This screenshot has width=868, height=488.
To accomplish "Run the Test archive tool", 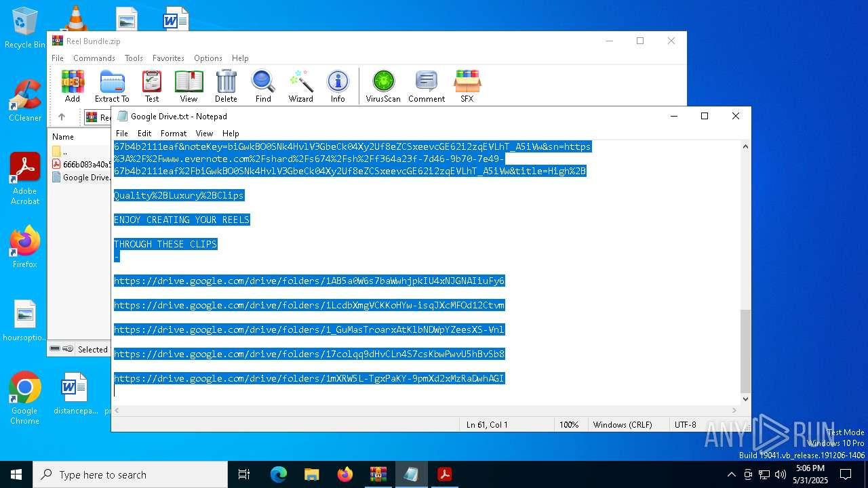I will pyautogui.click(x=152, y=86).
